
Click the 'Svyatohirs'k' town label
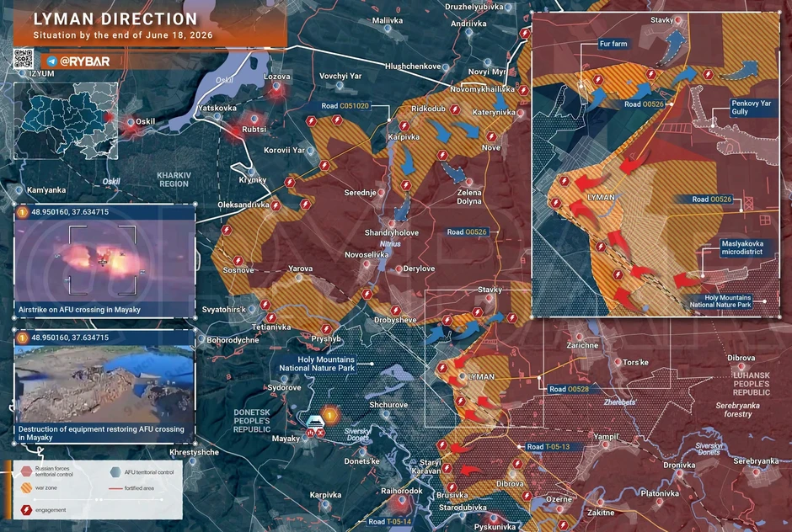coord(224,310)
